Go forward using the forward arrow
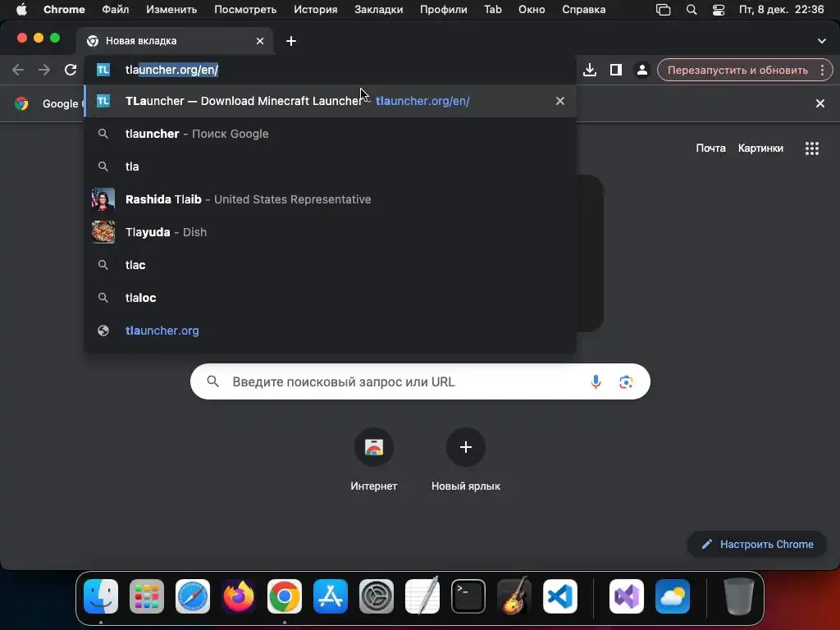The width and height of the screenshot is (840, 630). tap(44, 70)
